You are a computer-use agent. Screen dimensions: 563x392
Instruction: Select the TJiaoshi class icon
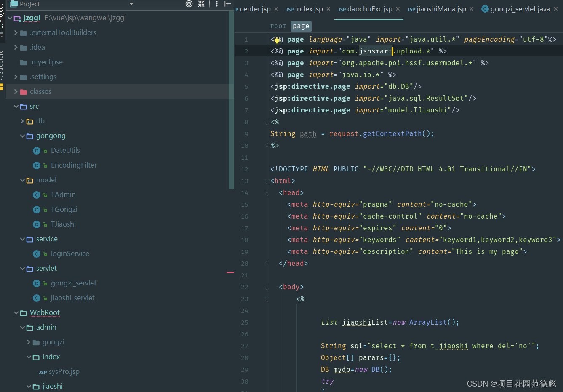pos(37,224)
